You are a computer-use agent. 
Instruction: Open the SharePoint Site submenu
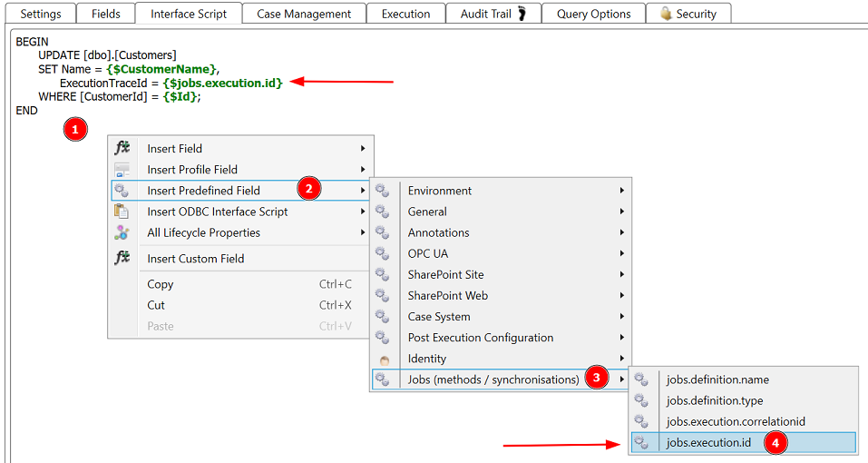tap(501, 275)
